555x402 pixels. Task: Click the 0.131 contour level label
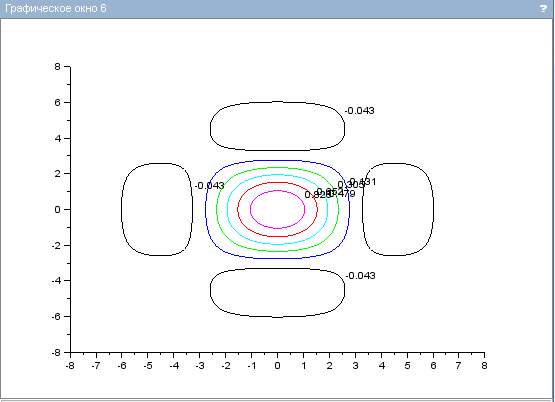(363, 182)
